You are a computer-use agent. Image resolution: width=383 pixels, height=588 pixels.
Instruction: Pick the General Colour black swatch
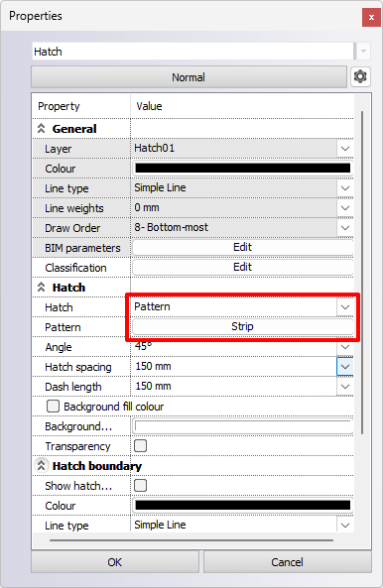point(243,168)
